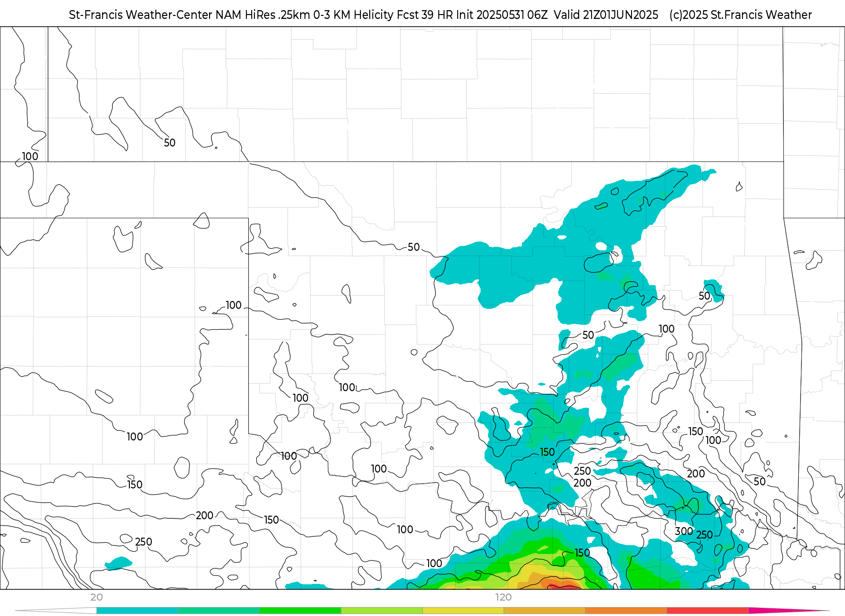Click 'Valid 21Z01JUN2025' in the title
This screenshot has height=616, width=845.
(606, 15)
